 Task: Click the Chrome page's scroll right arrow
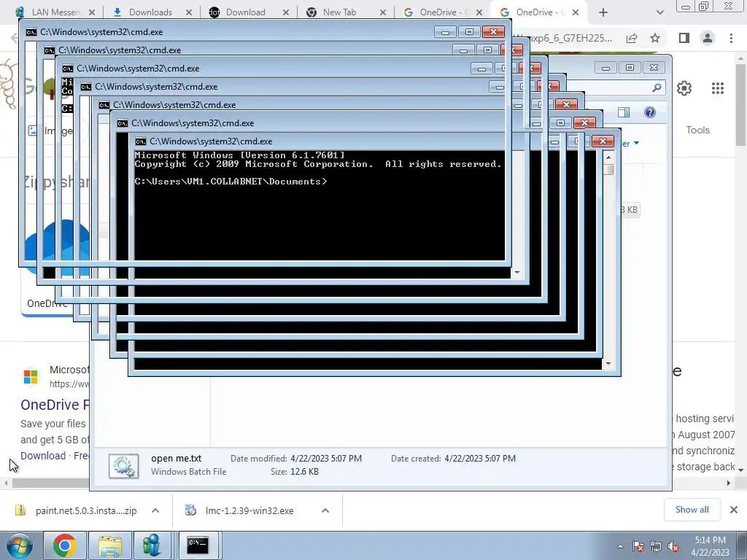[729, 483]
